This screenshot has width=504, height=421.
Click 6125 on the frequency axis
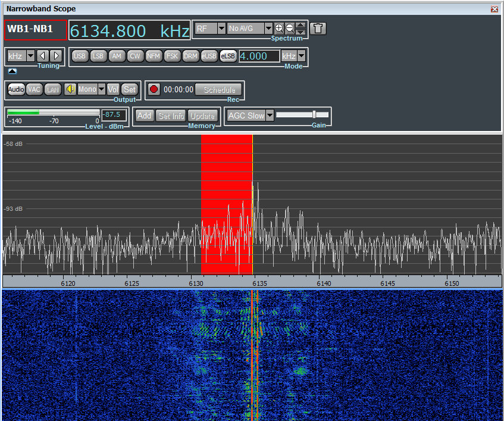tap(132, 283)
